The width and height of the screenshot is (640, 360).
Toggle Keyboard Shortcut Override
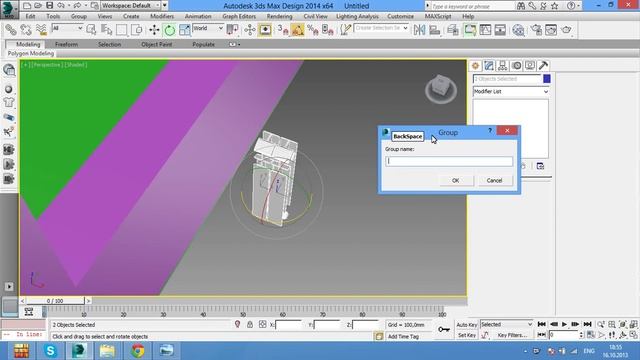(x=265, y=30)
